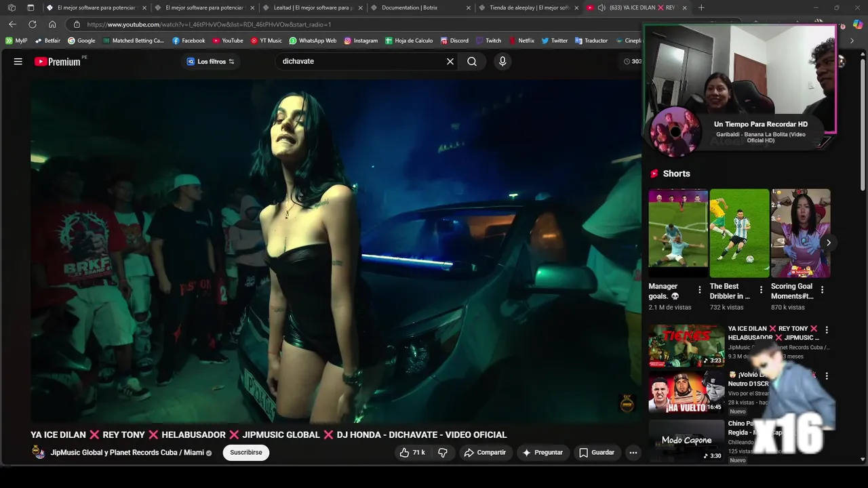Open the '¡HA VUELTO' 16:45 video thumbnail
The width and height of the screenshot is (868, 488).
pos(686,392)
